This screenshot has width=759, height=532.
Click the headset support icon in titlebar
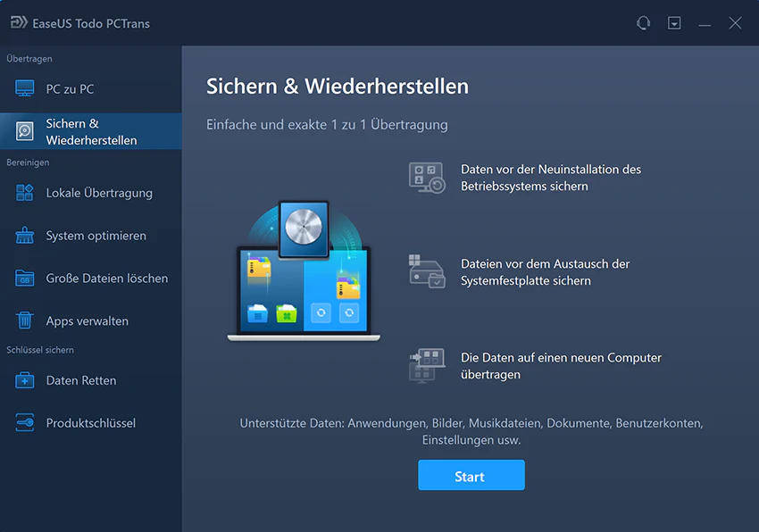[x=643, y=22]
